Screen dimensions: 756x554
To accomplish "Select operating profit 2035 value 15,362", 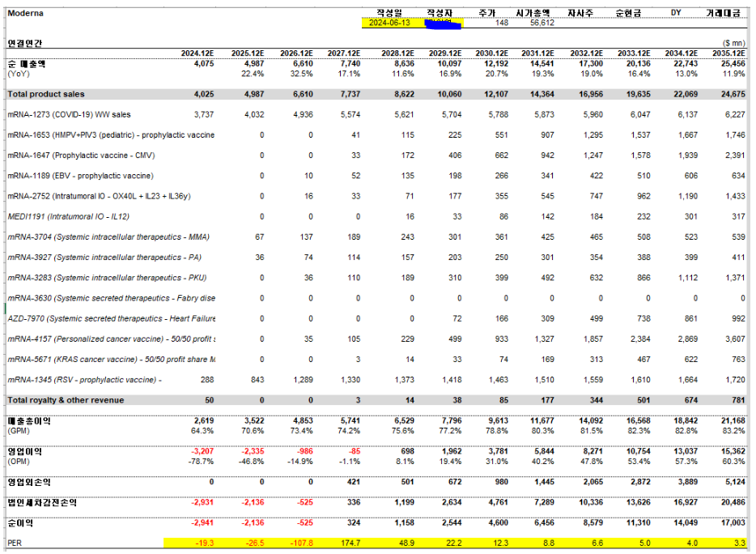I will point(733,451).
